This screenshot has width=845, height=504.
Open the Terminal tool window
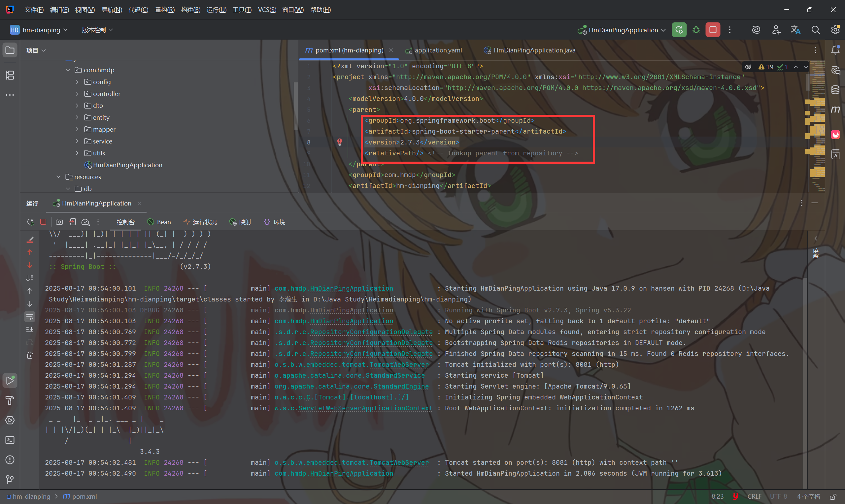pos(10,440)
